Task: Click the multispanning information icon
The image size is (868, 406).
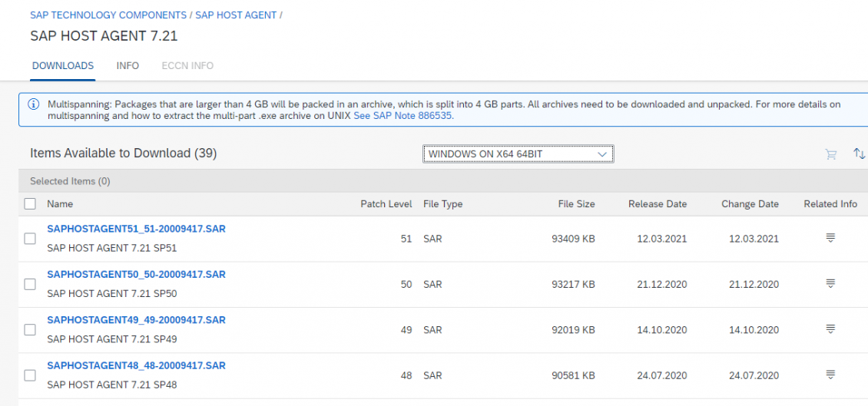Action: click(34, 104)
